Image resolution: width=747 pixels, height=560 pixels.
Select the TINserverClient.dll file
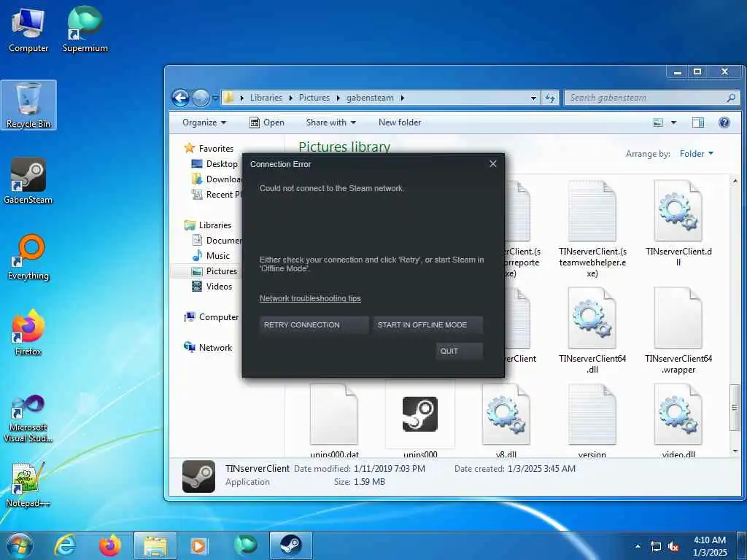(678, 223)
